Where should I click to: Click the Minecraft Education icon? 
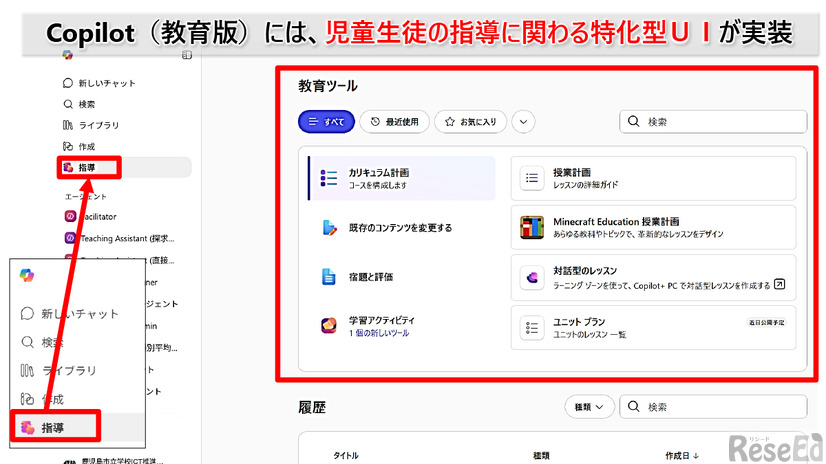[532, 227]
